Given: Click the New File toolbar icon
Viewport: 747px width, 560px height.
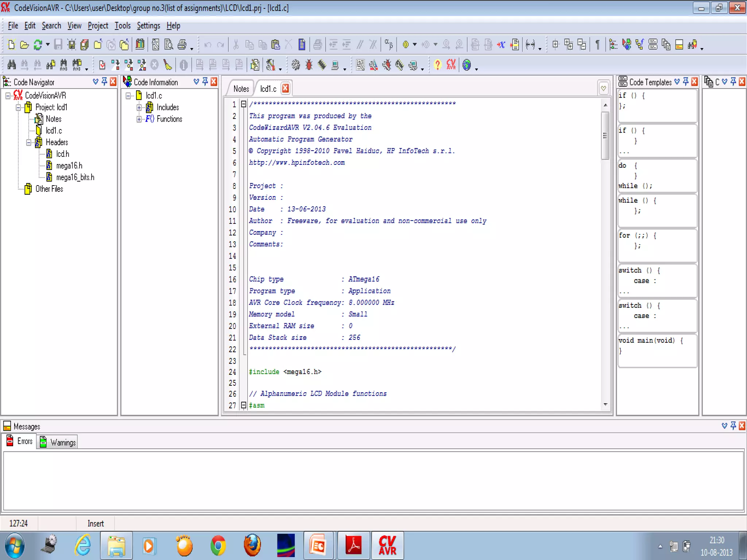Looking at the screenshot, I should [11, 44].
